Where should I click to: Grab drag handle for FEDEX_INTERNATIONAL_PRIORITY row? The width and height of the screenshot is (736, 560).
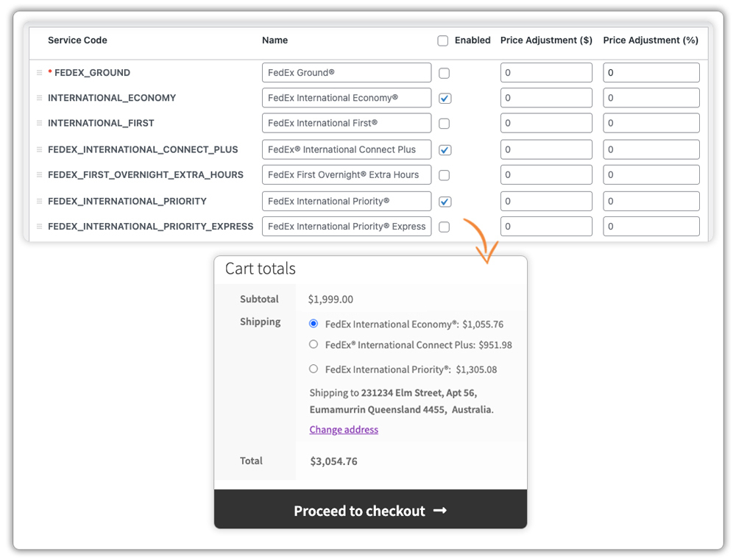pos(40,201)
